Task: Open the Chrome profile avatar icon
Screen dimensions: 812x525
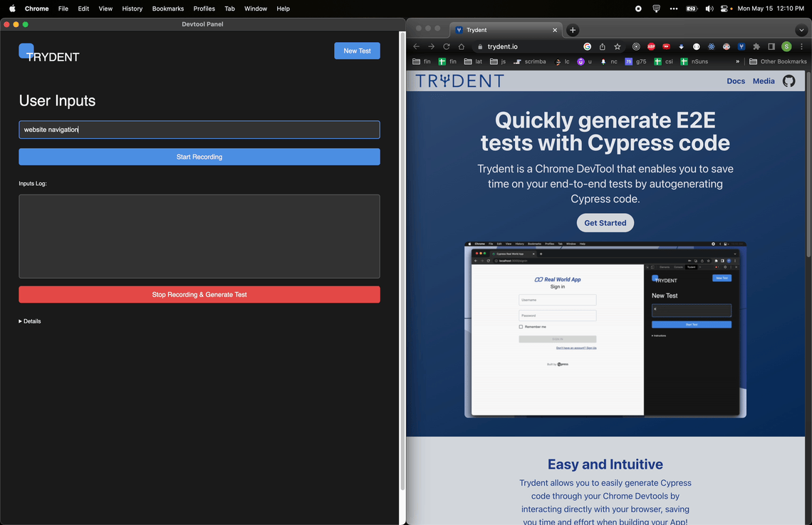Action: (787, 46)
